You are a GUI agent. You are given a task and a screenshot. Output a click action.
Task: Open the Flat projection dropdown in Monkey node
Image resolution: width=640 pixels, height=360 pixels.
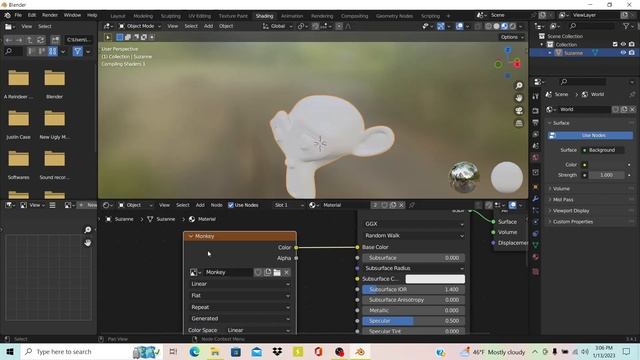(x=240, y=296)
